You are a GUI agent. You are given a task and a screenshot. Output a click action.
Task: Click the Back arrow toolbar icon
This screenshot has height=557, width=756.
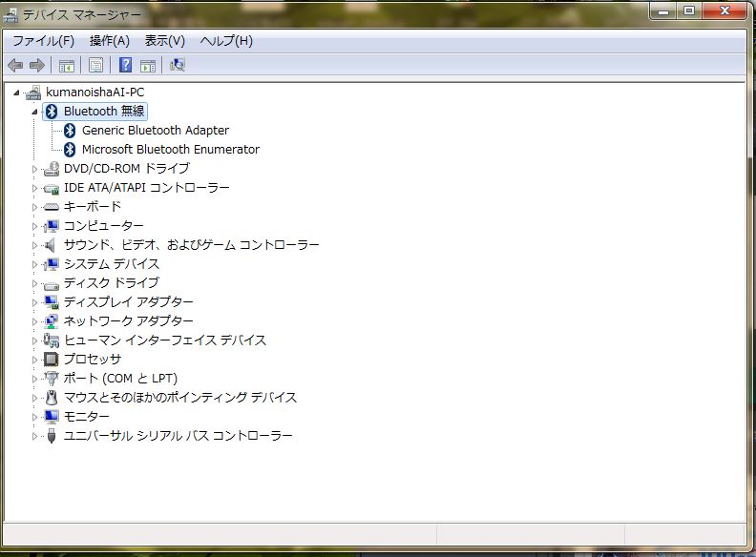pyautogui.click(x=15, y=65)
